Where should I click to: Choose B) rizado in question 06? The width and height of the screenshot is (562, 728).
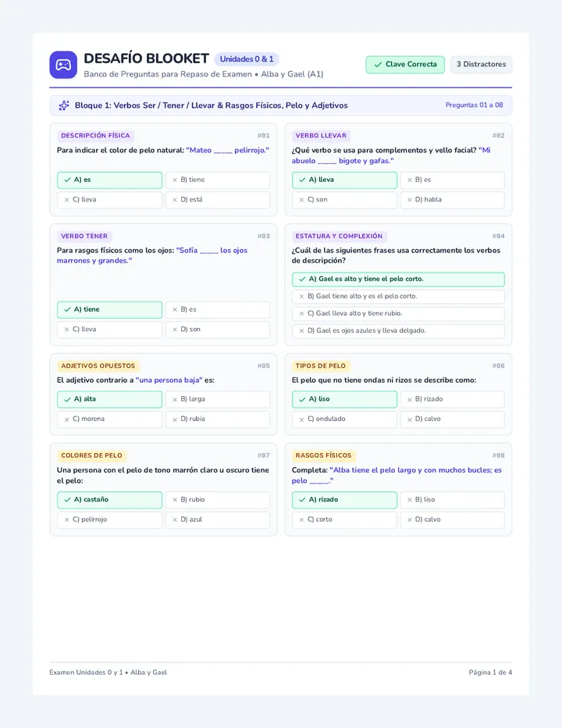(x=453, y=399)
